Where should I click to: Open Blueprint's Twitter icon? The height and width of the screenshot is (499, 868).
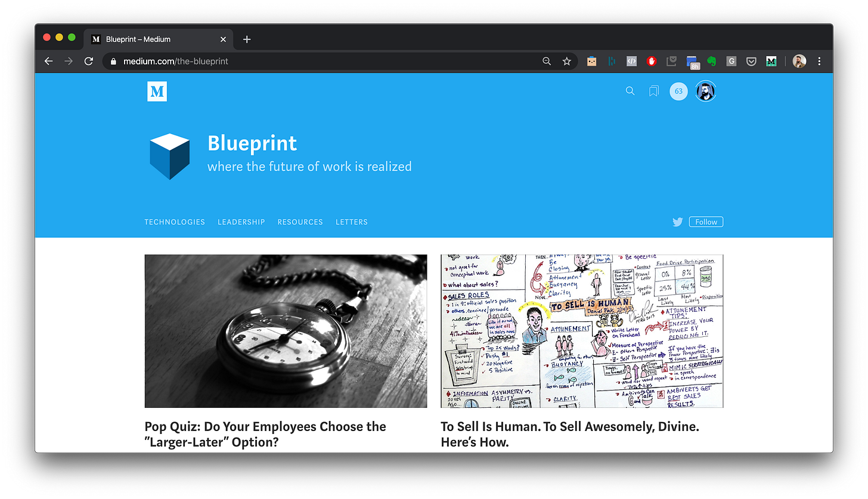click(x=677, y=222)
